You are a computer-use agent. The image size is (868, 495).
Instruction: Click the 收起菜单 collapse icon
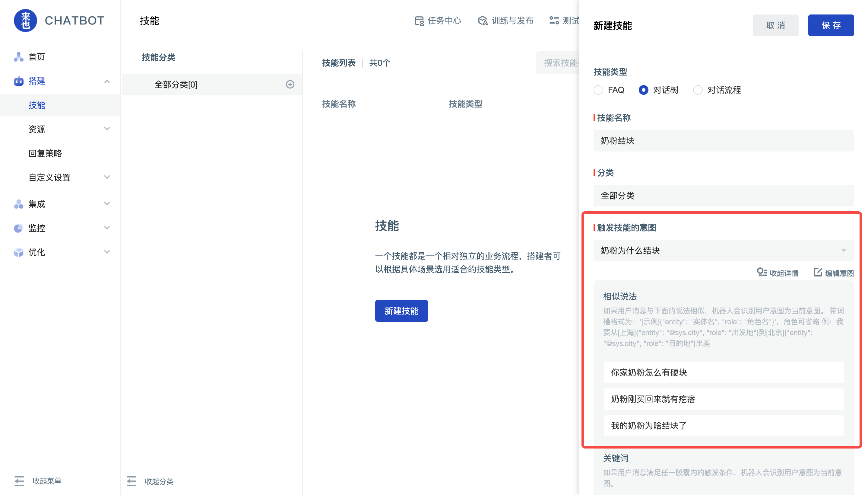point(19,481)
